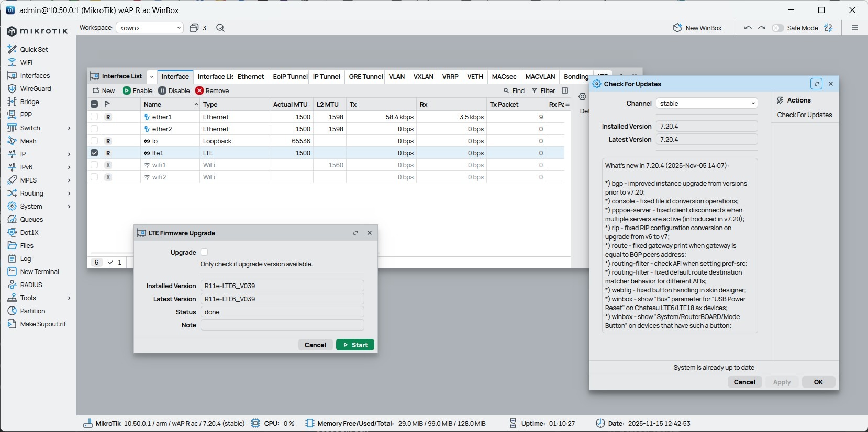Click the search magnifier in the top toolbar
Screen dimensions: 868x432
[x=220, y=28]
